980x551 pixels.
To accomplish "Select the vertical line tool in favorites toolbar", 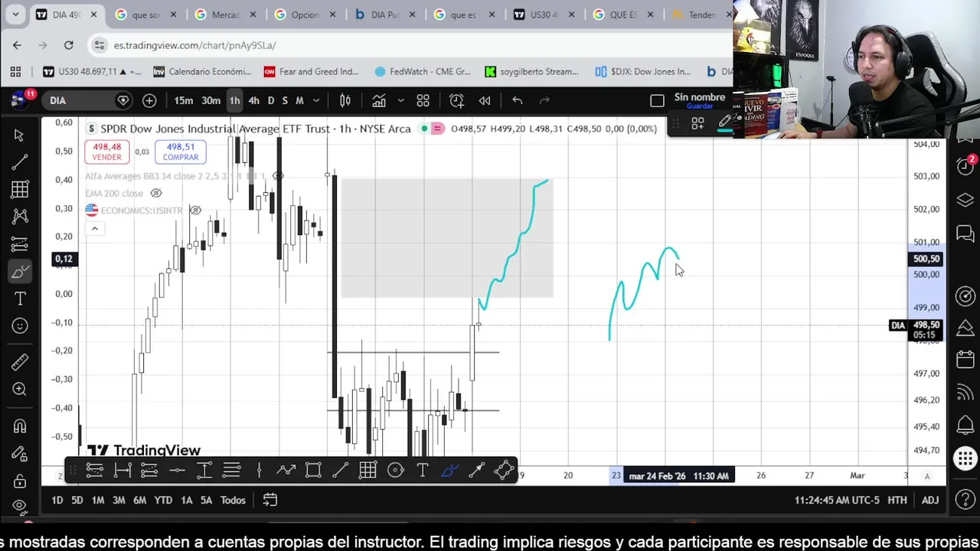I will tap(259, 470).
